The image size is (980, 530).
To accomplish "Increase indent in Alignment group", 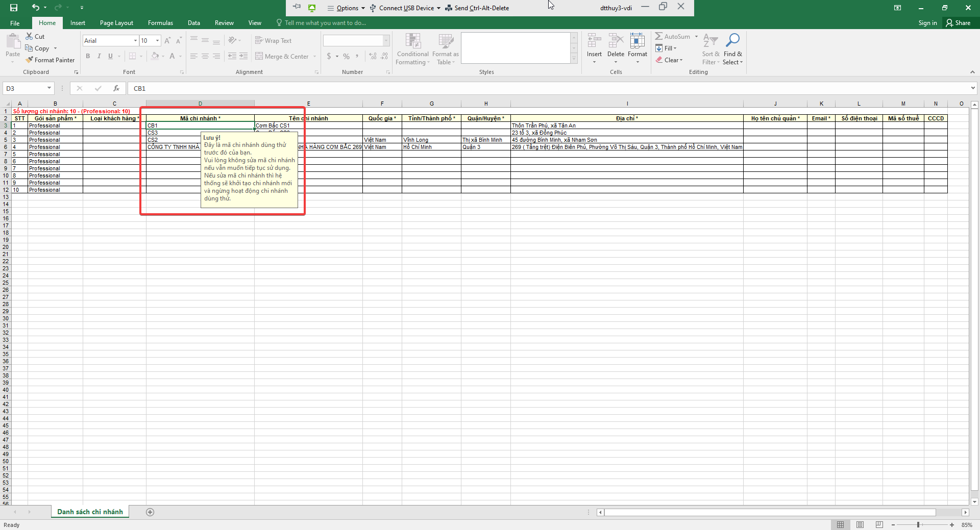I will (x=243, y=56).
